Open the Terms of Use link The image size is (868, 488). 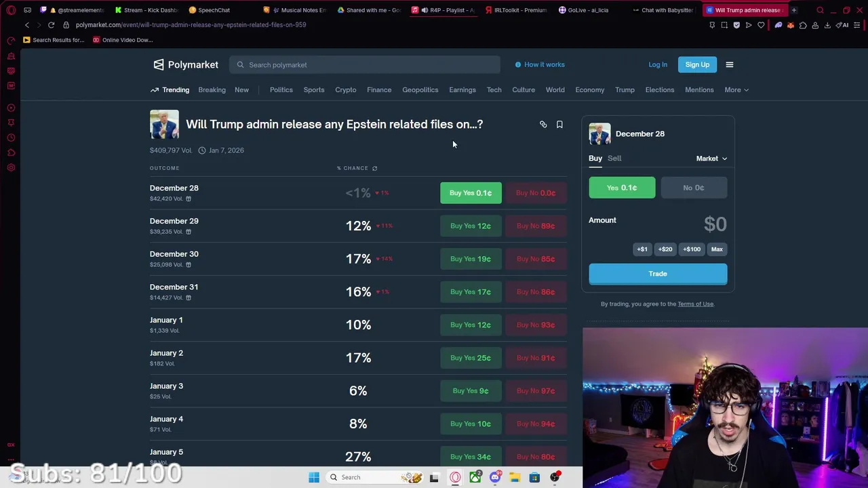pos(695,304)
